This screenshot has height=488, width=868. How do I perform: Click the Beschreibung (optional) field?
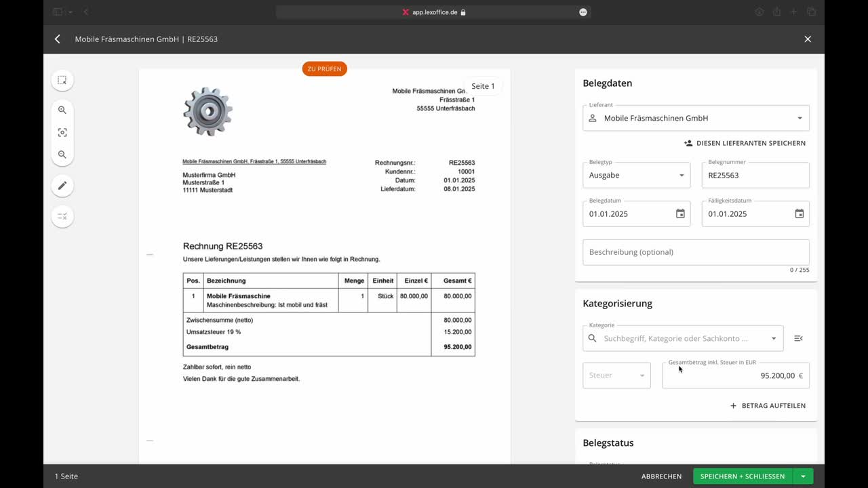(x=696, y=252)
